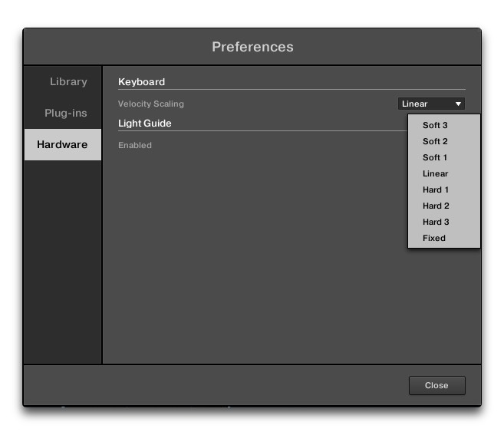Choose Soft 2 velocity curve
This screenshot has width=504, height=435.
tap(444, 141)
